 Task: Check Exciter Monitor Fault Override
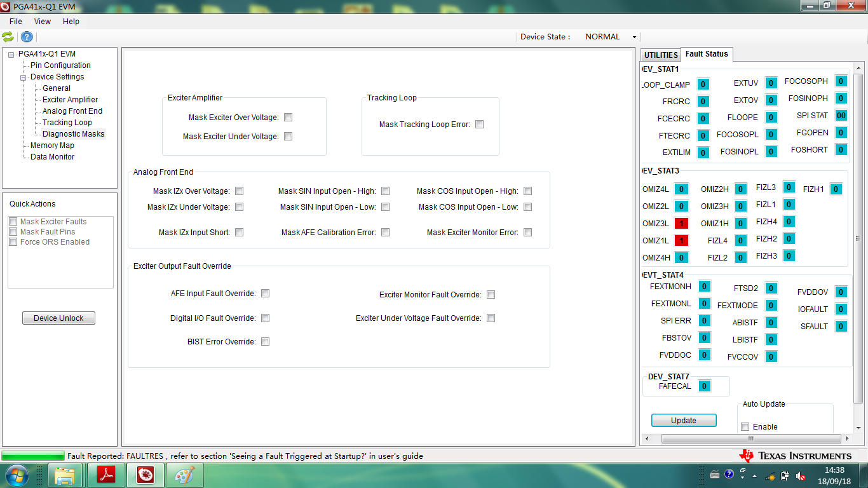pyautogui.click(x=491, y=295)
